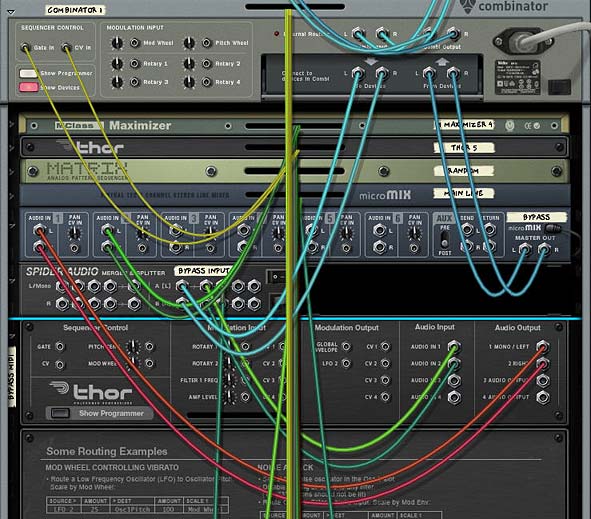
Task: Adjust the Rotary 1 trim knob
Action: 117,63
